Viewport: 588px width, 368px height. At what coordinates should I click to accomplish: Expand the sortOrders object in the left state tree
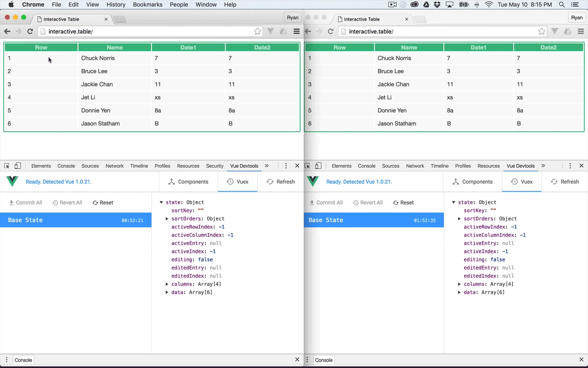pos(167,219)
